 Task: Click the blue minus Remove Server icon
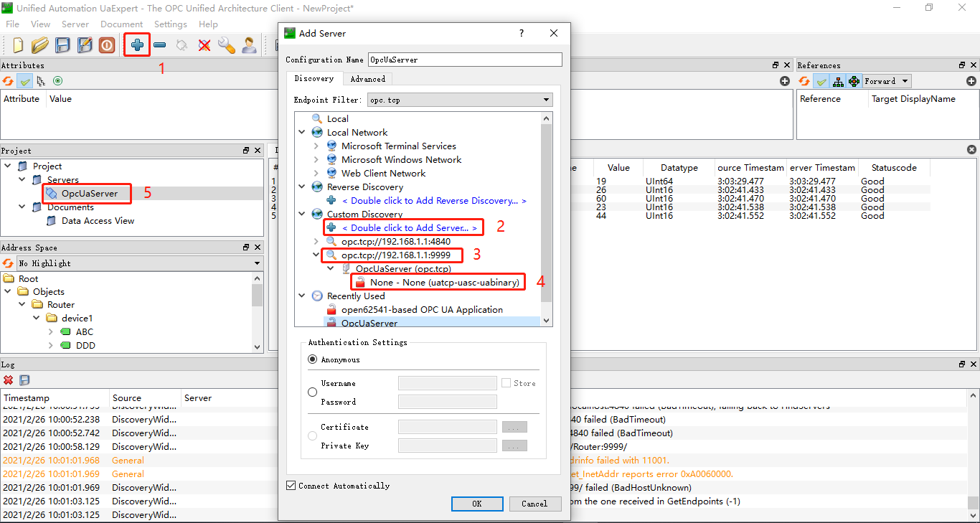tap(160, 45)
